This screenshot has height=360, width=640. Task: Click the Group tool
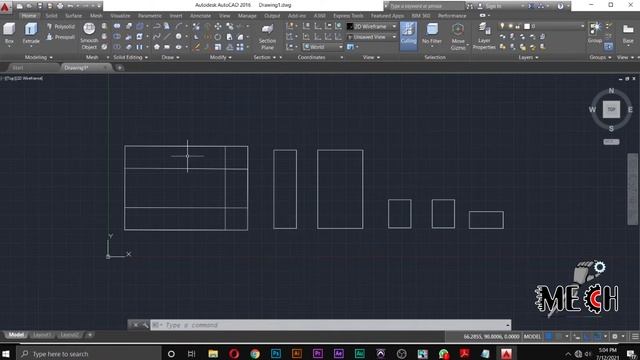595,33
